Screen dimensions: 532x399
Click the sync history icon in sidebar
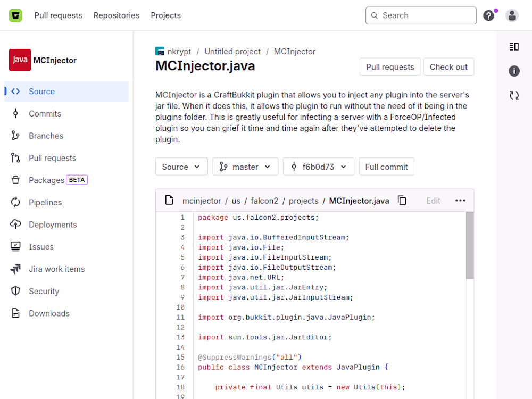(514, 96)
